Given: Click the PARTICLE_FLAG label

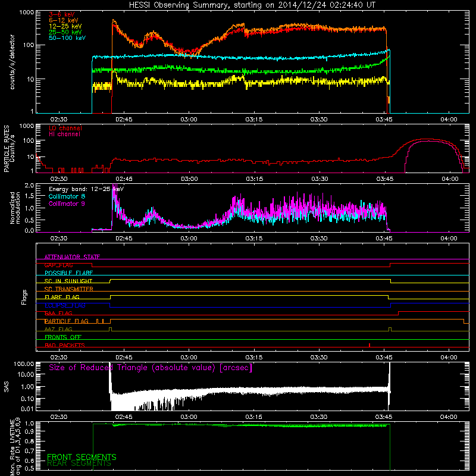Looking at the screenshot, I should [67, 321].
